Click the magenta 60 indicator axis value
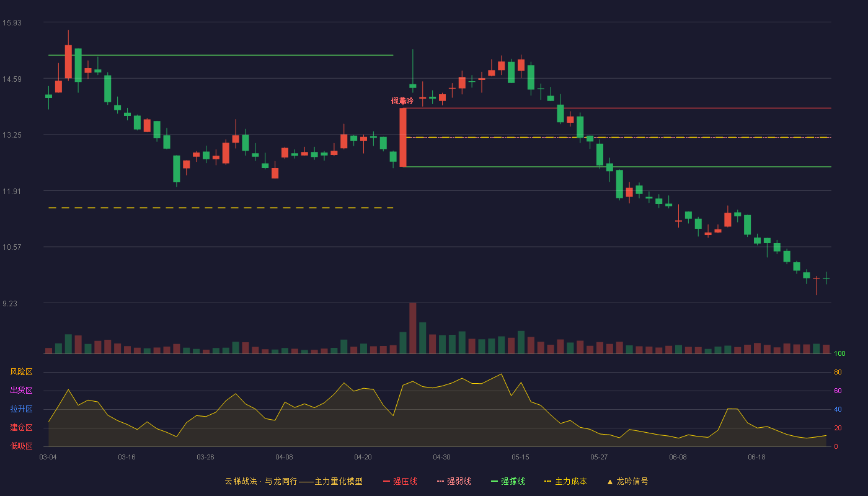This screenshot has width=868, height=496. tap(838, 391)
